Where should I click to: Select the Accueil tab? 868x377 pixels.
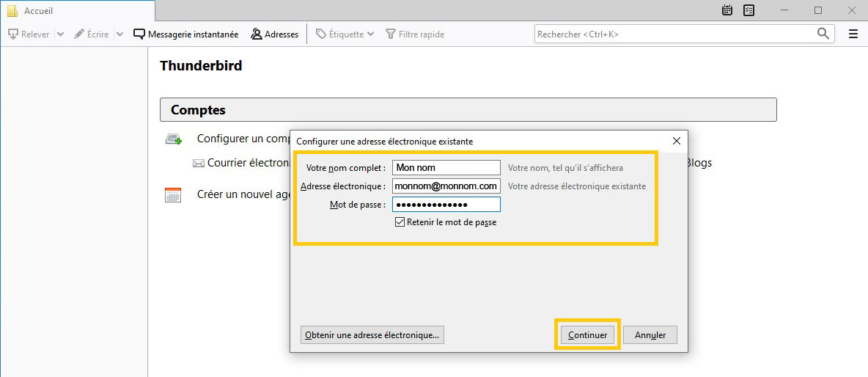78,10
